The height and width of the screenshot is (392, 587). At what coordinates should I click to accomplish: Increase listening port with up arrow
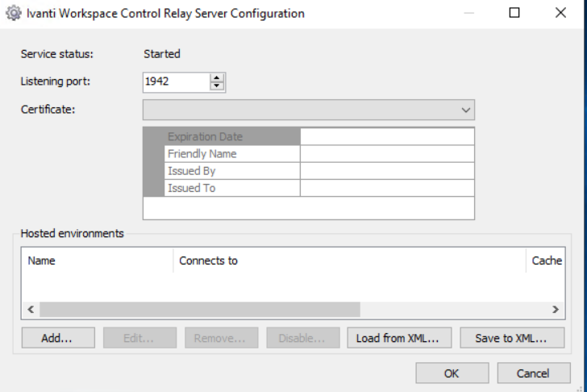[217, 78]
